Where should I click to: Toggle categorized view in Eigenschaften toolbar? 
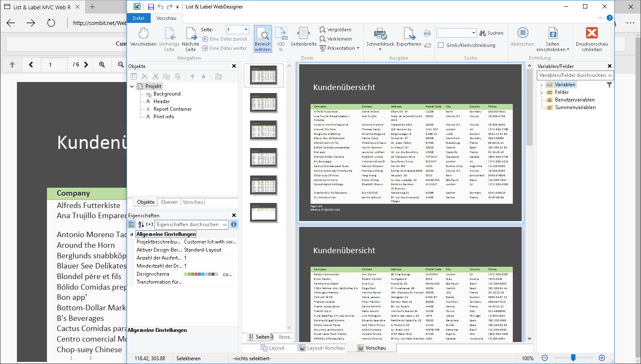click(132, 224)
